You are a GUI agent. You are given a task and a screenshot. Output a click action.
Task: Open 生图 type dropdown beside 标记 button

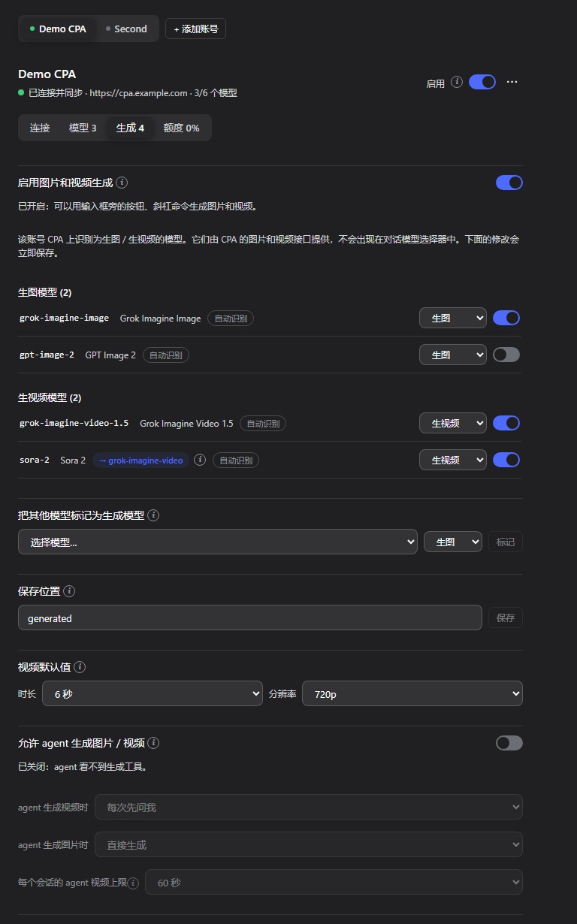[x=453, y=542]
